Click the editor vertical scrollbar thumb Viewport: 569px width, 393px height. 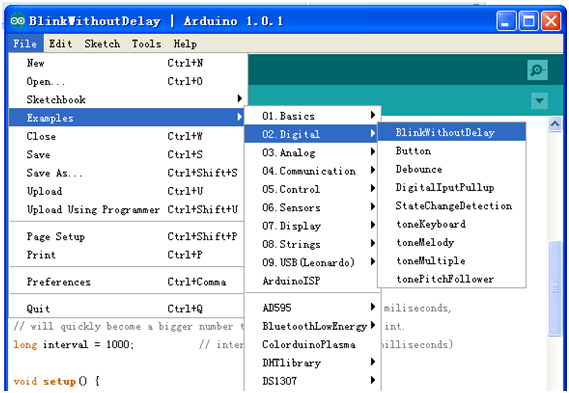(555, 289)
